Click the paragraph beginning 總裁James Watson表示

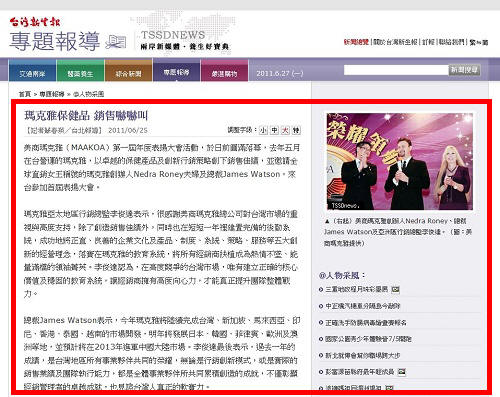(162, 353)
